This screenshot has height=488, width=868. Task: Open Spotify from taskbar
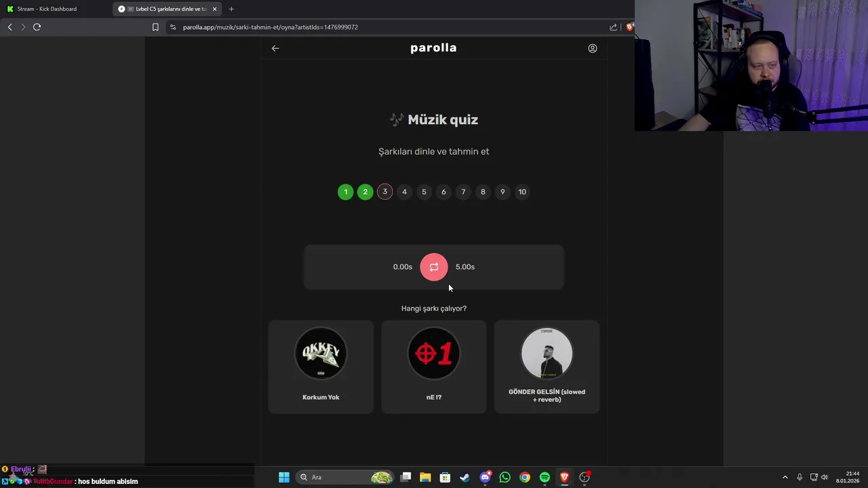(545, 477)
